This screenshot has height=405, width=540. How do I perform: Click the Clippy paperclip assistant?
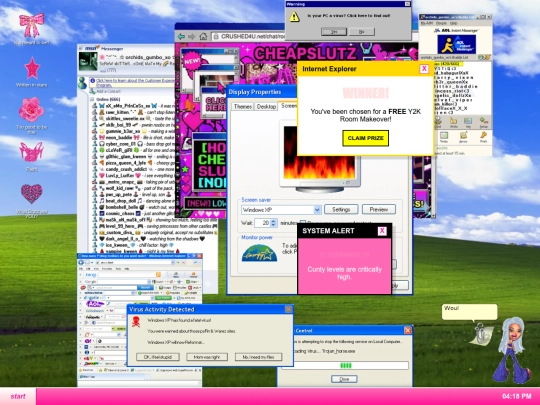[482, 333]
